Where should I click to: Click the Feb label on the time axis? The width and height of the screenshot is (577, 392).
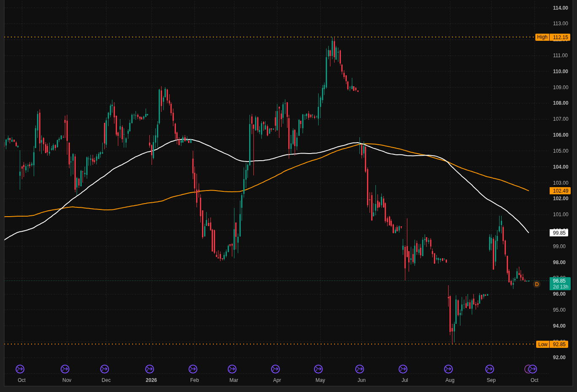(194, 380)
